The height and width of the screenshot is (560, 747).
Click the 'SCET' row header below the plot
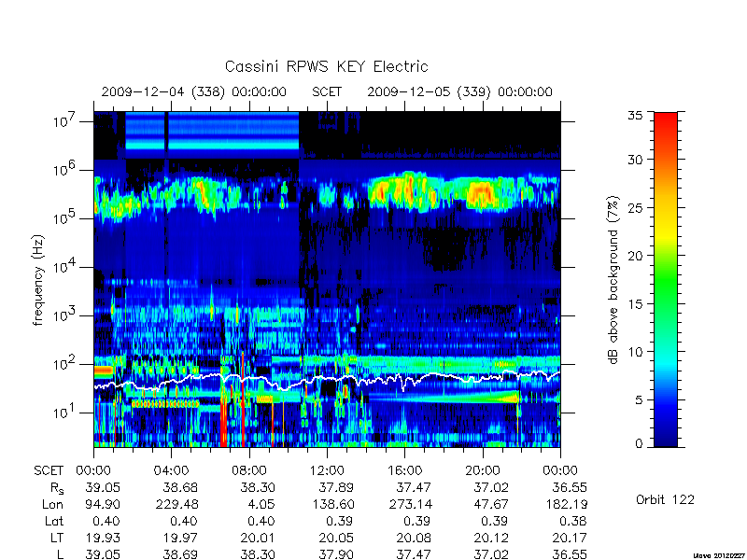click(49, 471)
